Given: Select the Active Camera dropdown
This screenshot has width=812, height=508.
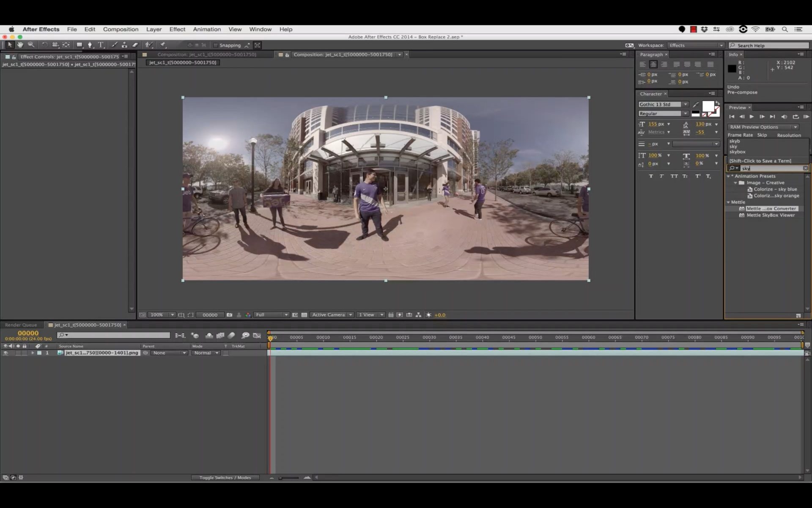Looking at the screenshot, I should [x=331, y=315].
